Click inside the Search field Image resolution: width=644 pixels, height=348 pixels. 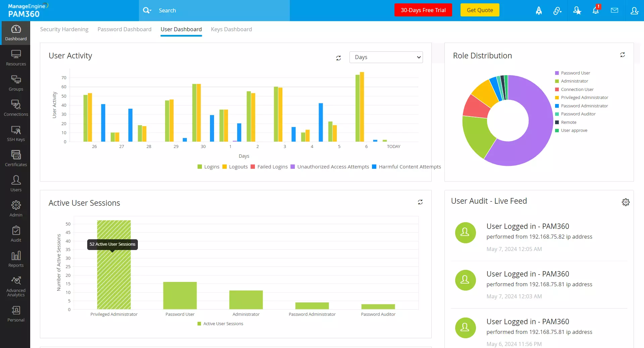pos(215,10)
